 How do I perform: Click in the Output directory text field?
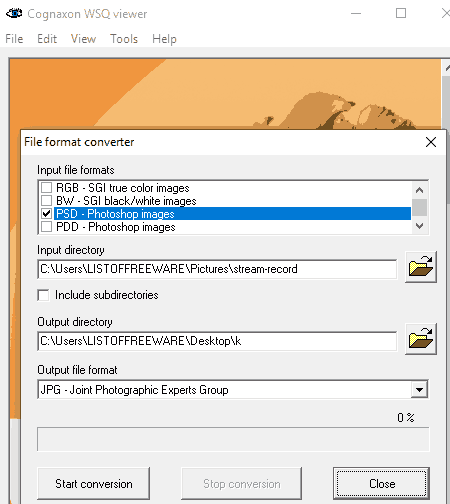tap(217, 341)
